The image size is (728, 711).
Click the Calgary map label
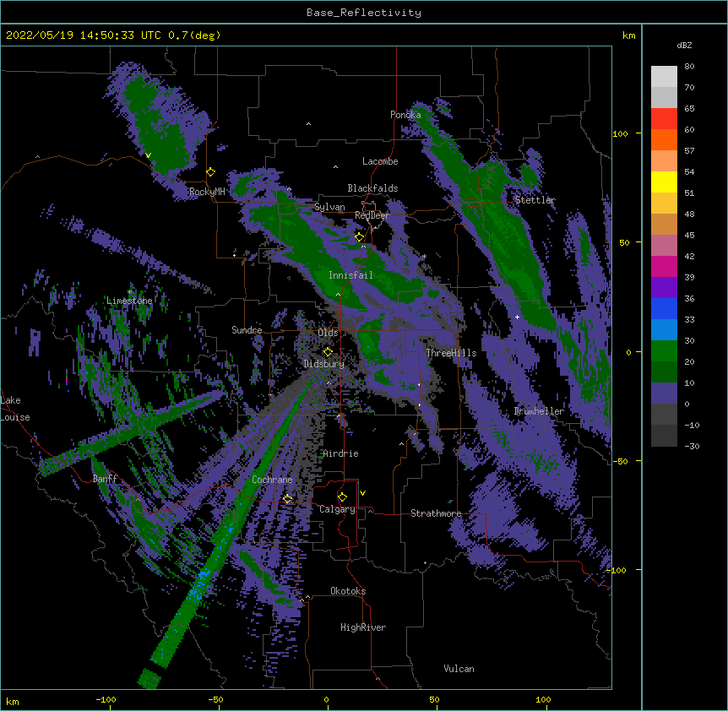(x=337, y=509)
